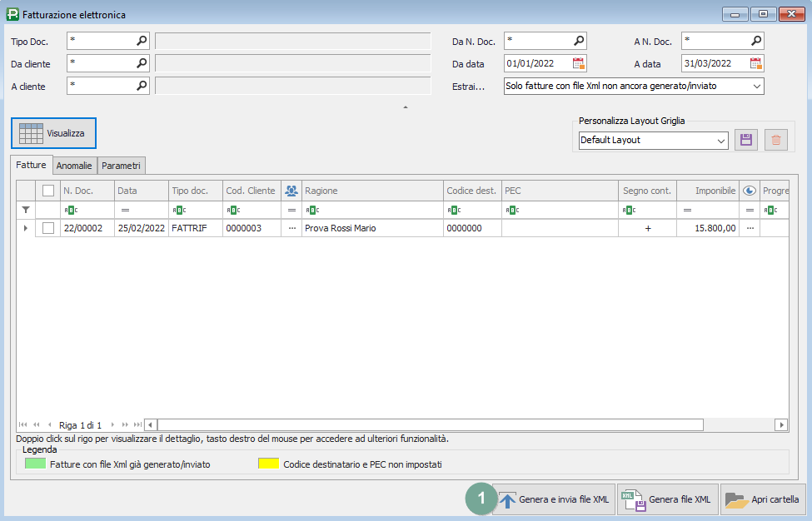Screen dimensions: 812x521
Task: Click the customer group column header icon
Action: (x=291, y=191)
